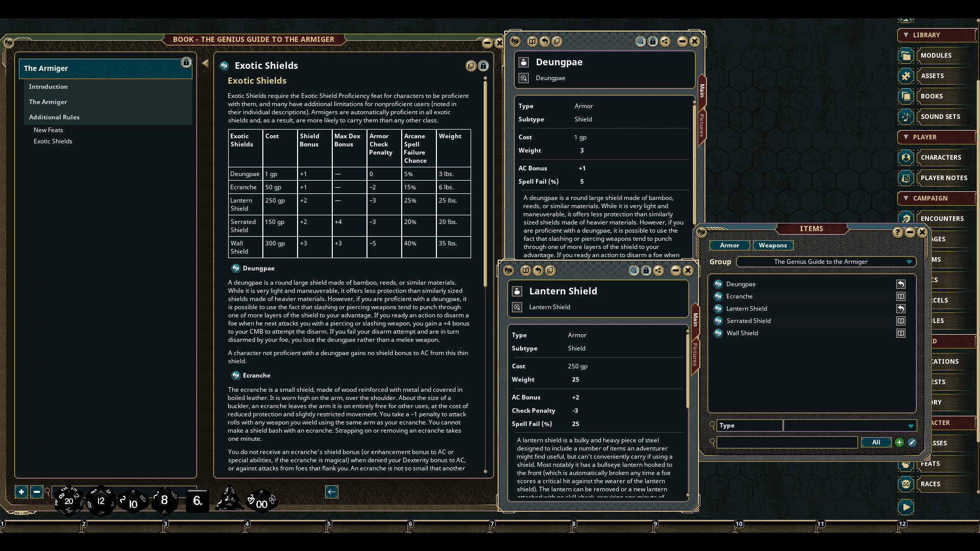Open the Modules sidebar icon
This screenshot has width=980, height=551.
point(906,55)
